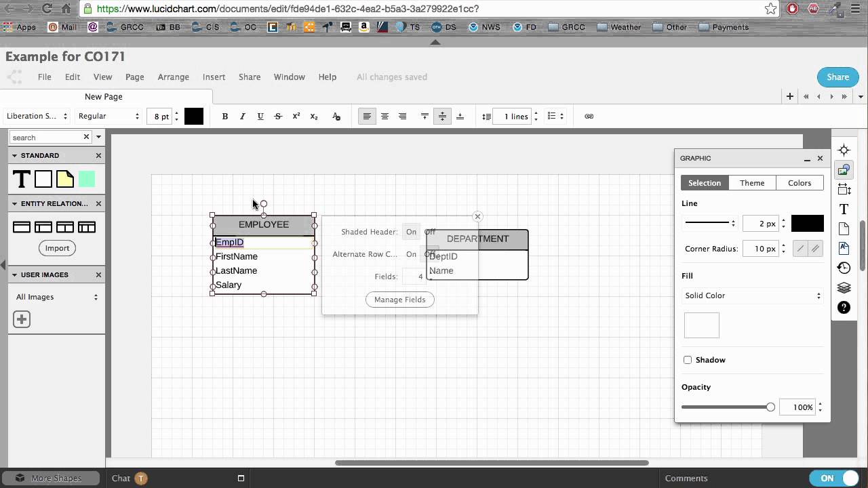This screenshot has height=488, width=868.
Task: Open the Solid Color fill dropdown
Action: 753,296
